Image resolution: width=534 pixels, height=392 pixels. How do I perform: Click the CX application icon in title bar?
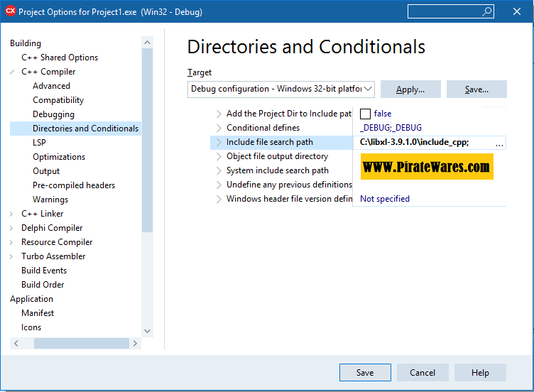(x=10, y=11)
